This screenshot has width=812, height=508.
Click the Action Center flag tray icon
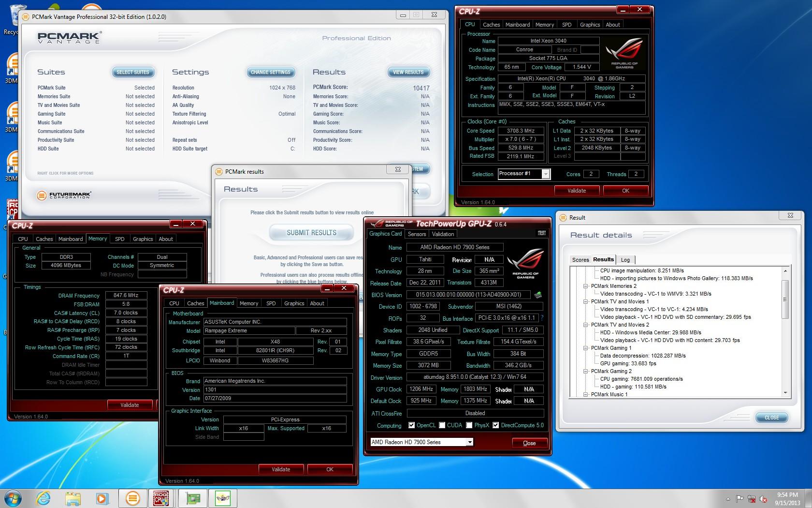click(x=740, y=499)
